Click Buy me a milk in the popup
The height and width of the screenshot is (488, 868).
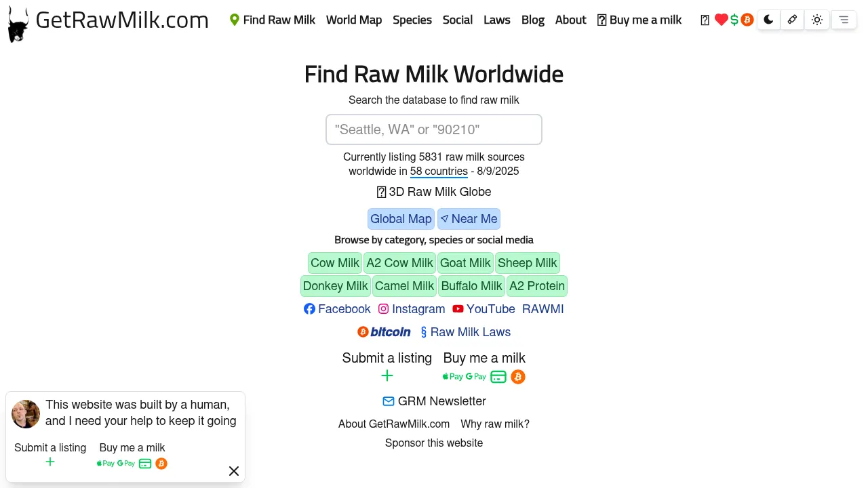tap(132, 447)
